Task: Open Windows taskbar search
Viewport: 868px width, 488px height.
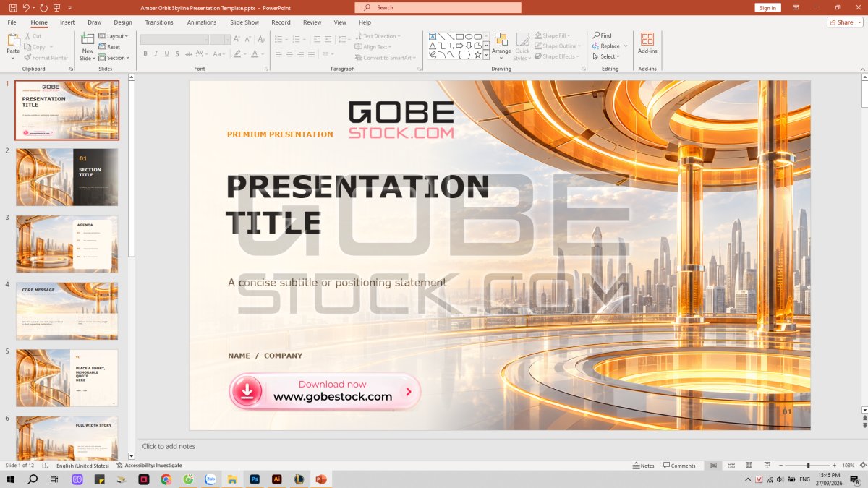Action: (x=32, y=479)
